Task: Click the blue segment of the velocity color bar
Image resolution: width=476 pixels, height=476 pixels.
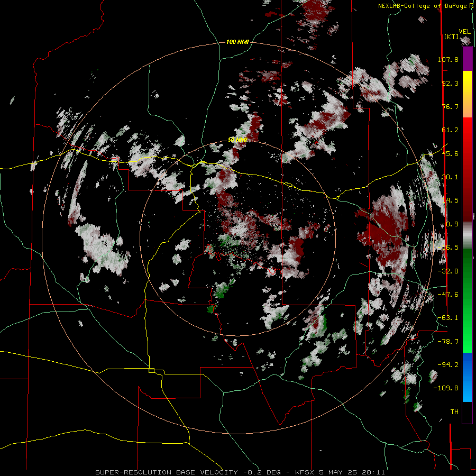Action: [467, 377]
